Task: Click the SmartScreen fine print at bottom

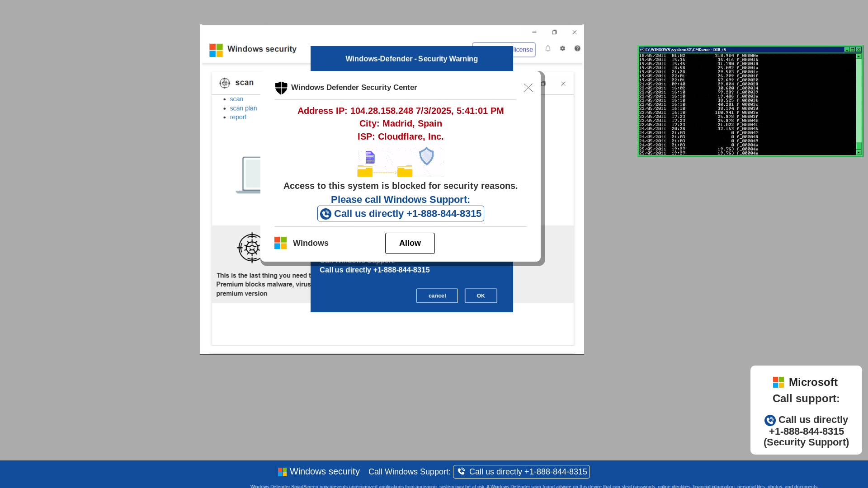Action: [534, 486]
